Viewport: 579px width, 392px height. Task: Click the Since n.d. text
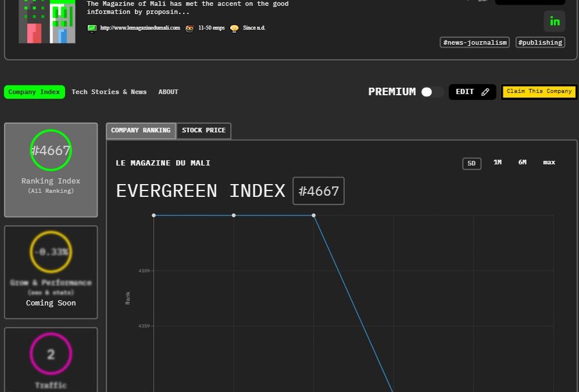pyautogui.click(x=254, y=28)
